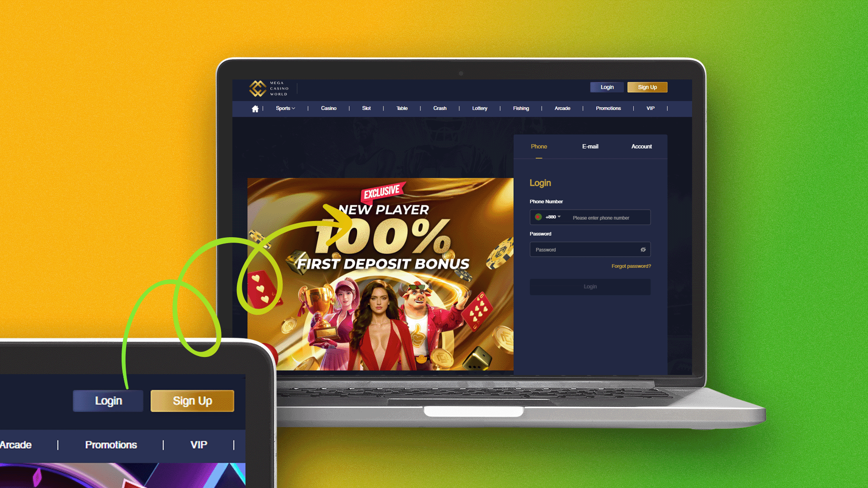Click the Account tab on login panel
This screenshot has height=488, width=868.
coord(642,146)
